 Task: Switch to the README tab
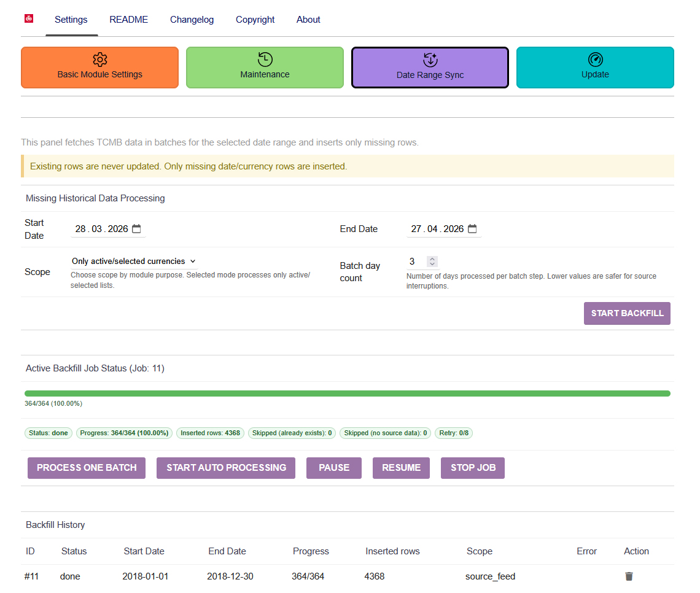tap(128, 20)
